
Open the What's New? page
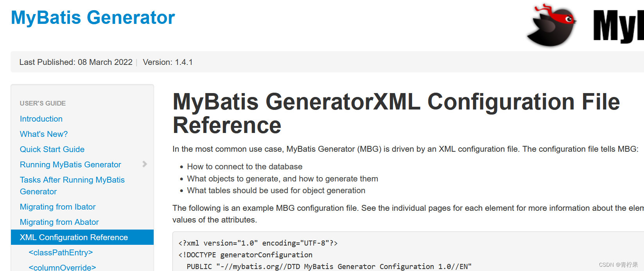43,134
